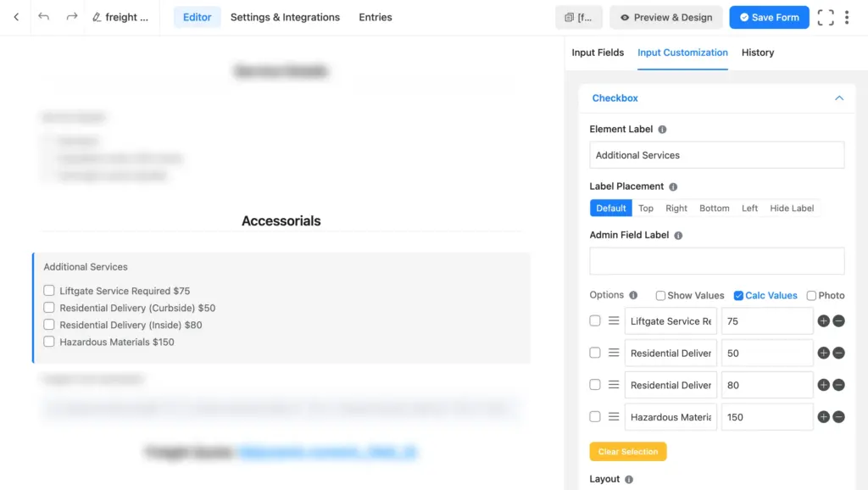Click the fullscreen expand icon
The height and width of the screenshot is (490, 868).
click(826, 17)
